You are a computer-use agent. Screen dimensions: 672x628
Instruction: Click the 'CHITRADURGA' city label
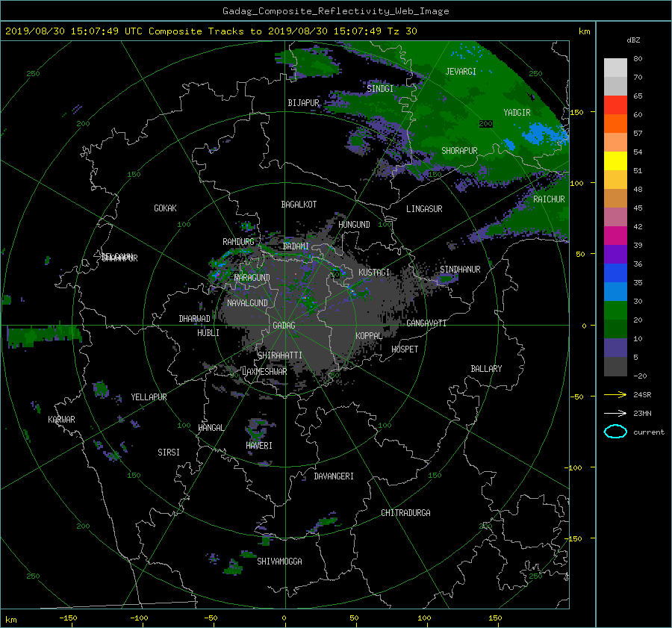point(406,513)
